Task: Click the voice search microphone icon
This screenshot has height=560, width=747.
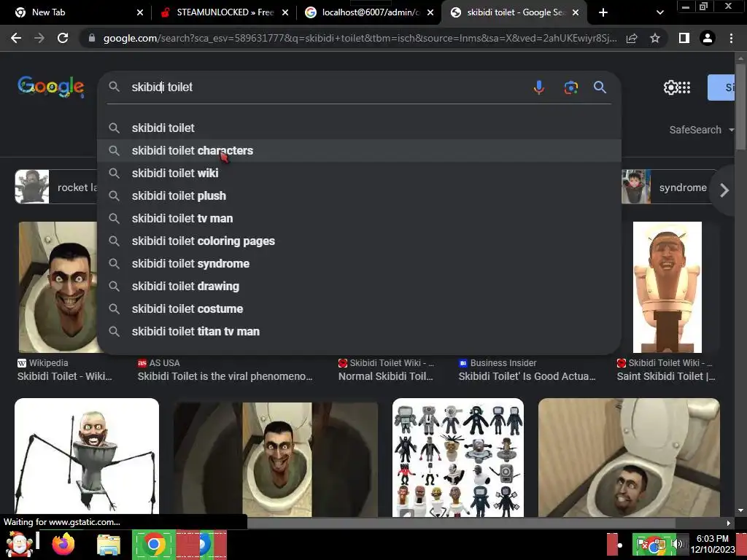Action: 539,87
